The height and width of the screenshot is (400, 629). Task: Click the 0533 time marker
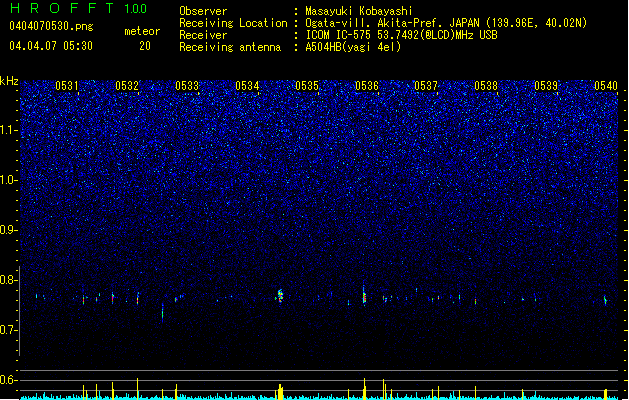(187, 86)
